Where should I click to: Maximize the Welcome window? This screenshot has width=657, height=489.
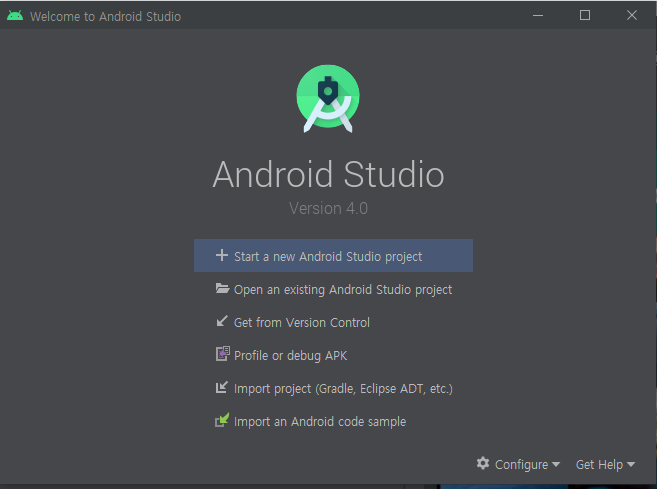(585, 16)
